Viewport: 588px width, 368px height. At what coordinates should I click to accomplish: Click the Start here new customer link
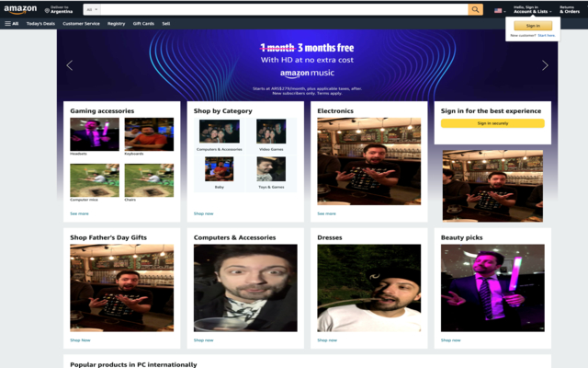[x=547, y=35]
